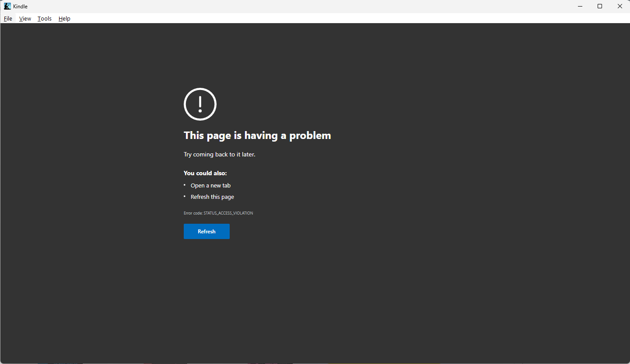The image size is (630, 364).
Task: Open the Tools menu
Action: [44, 18]
